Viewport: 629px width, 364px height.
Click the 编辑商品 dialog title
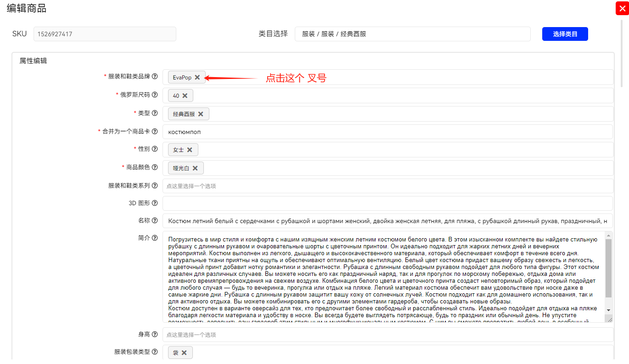point(26,8)
